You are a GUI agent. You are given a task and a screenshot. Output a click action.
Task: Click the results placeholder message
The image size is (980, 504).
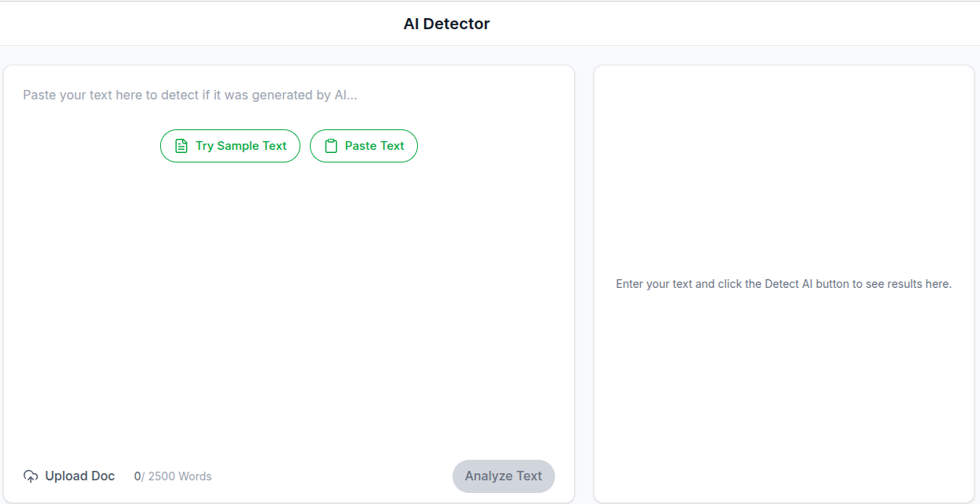pyautogui.click(x=783, y=284)
